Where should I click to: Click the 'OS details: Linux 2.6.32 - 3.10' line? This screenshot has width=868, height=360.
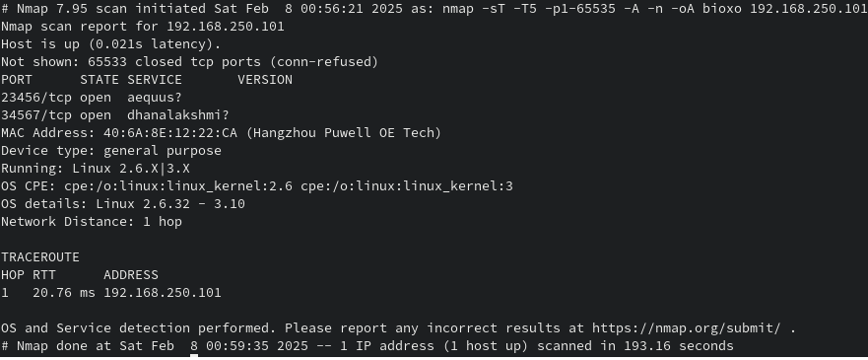coord(123,204)
